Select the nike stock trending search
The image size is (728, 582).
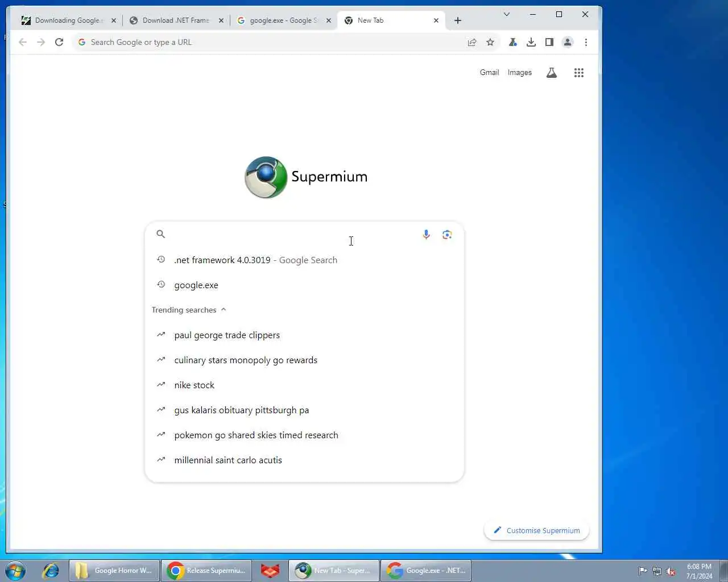304,385
